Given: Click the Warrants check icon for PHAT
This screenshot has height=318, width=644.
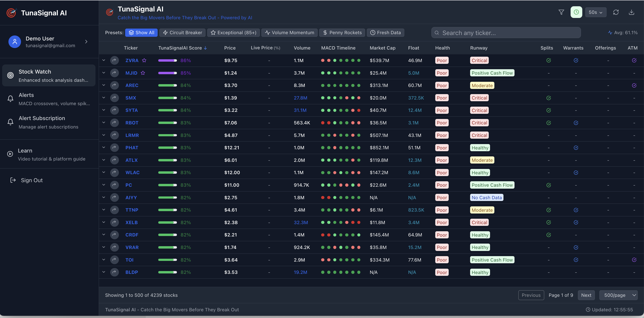Looking at the screenshot, I should tap(576, 148).
